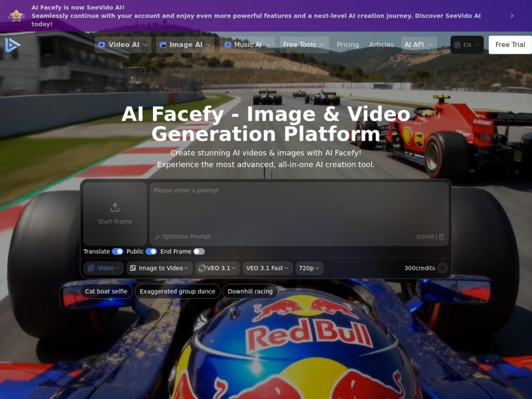Click the Optimize Prompt wand icon
Screen dimensions: 532x399
pos(158,237)
